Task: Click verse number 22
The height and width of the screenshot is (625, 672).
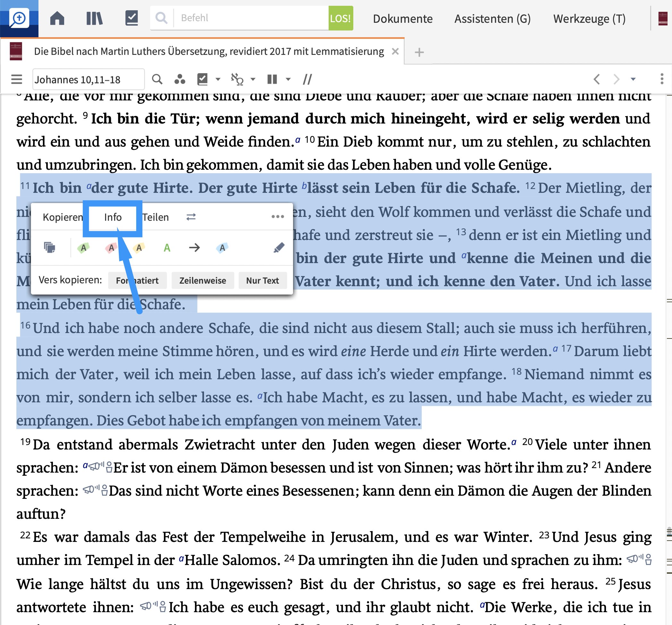Action: pos(25,535)
